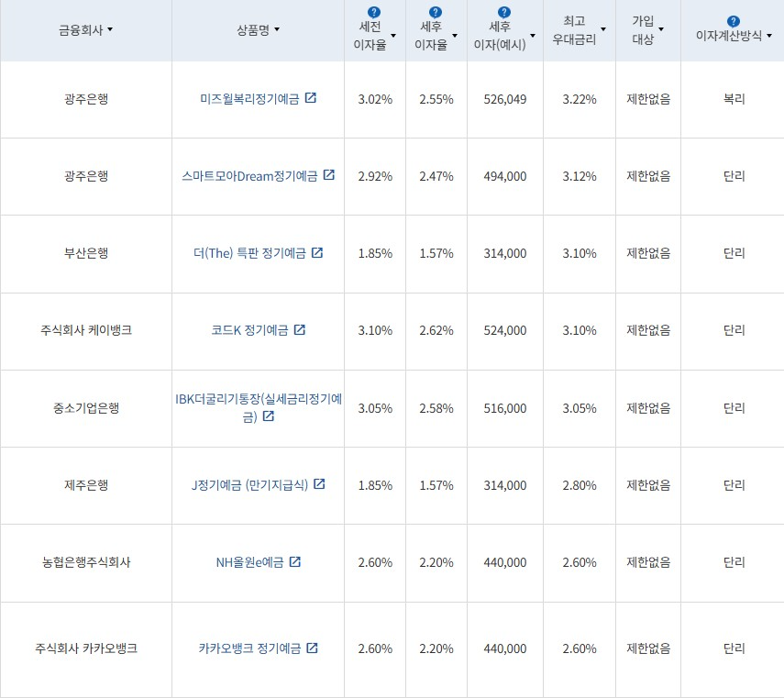
Task: Click the external link icon for J정기예금
Action: [317, 485]
